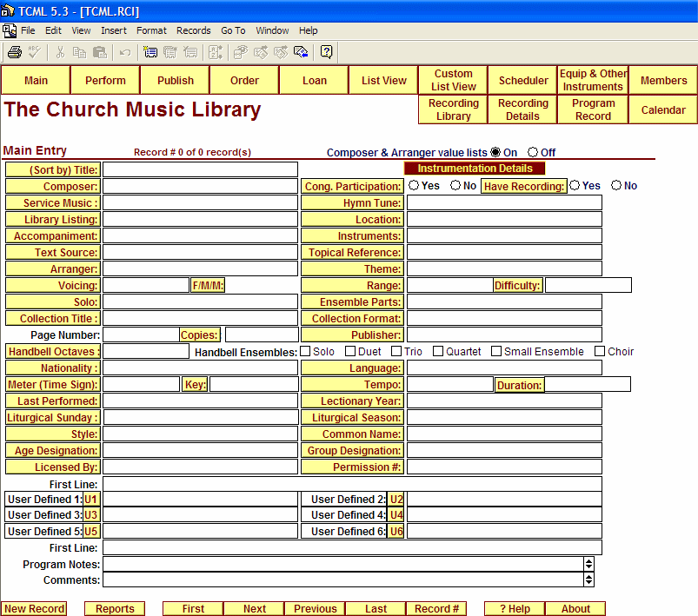
Task: Click the Record # button
Action: (x=436, y=608)
